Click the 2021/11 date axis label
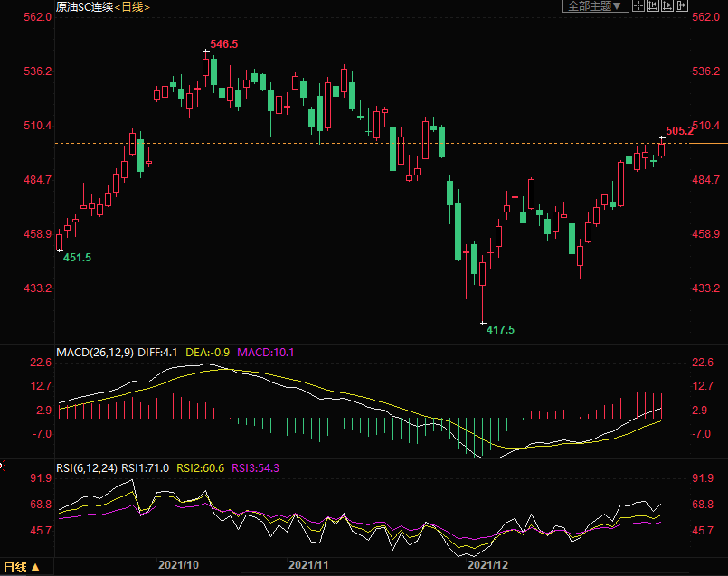The image size is (728, 576). click(x=308, y=565)
